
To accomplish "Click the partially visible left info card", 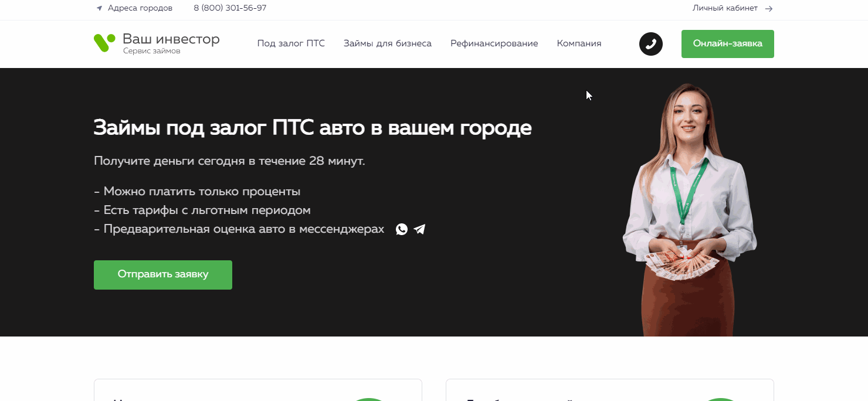I will point(258,393).
